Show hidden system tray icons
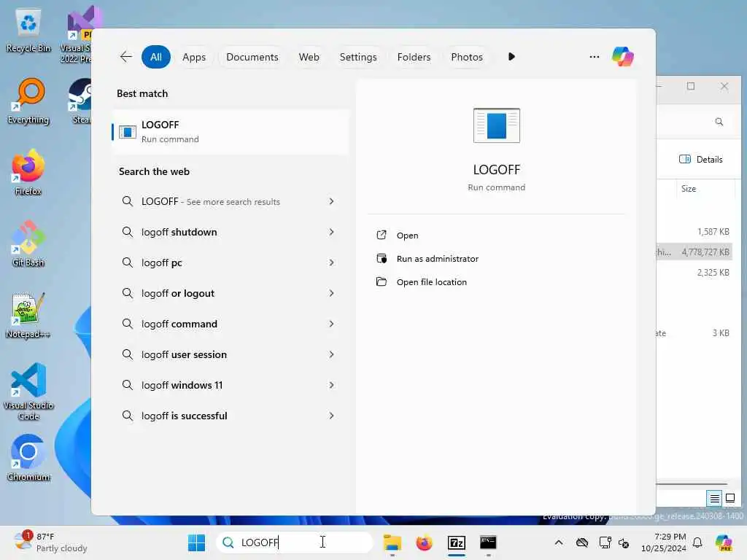 [558, 542]
